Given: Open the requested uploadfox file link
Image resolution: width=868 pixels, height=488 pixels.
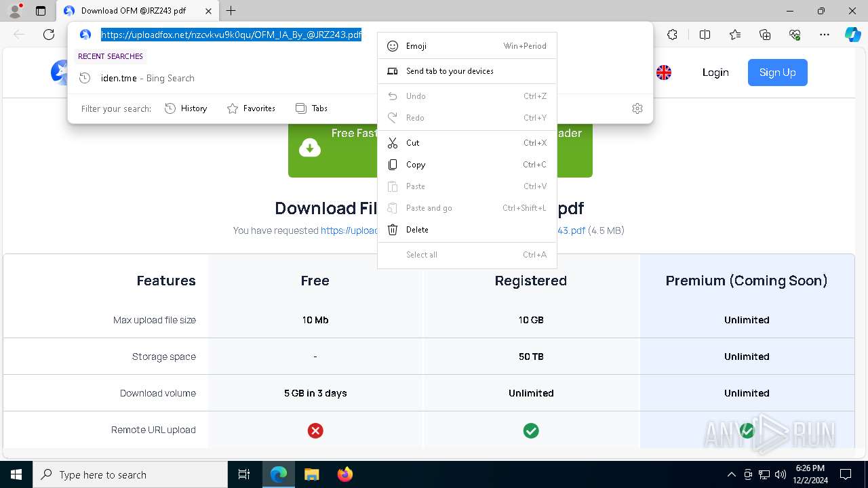Looking at the screenshot, I should coord(452,230).
